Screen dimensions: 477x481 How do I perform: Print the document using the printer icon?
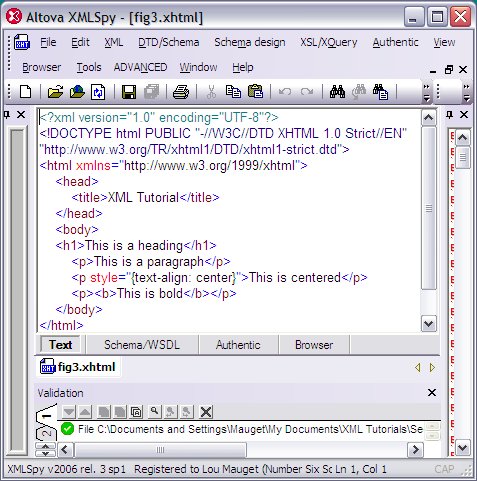tap(181, 92)
